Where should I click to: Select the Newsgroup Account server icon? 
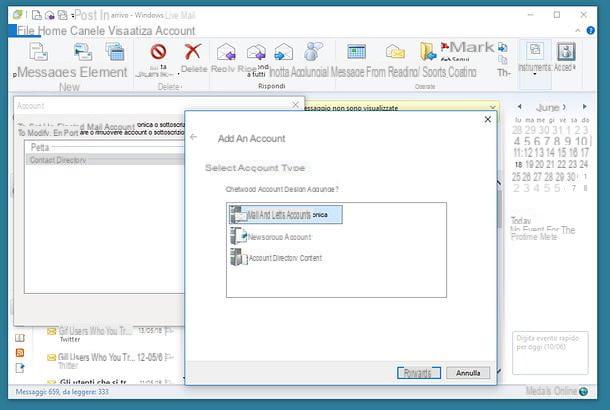coord(238,236)
